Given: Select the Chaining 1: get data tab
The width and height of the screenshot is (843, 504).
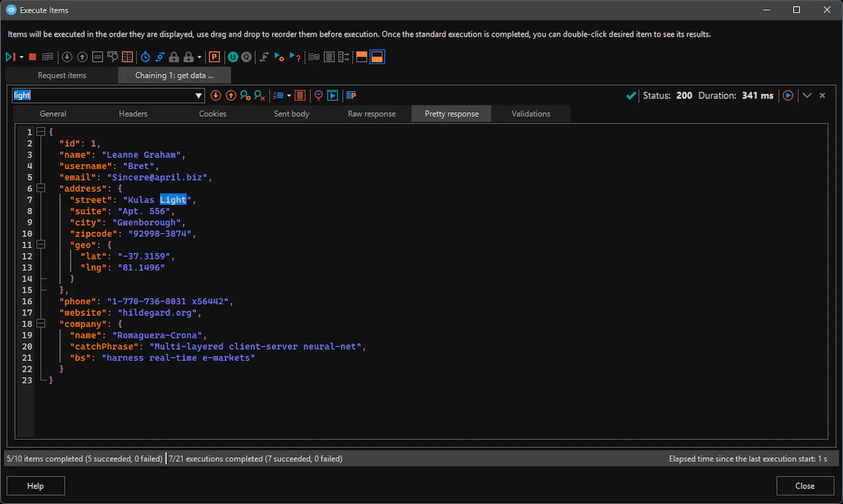Looking at the screenshot, I should pos(174,75).
